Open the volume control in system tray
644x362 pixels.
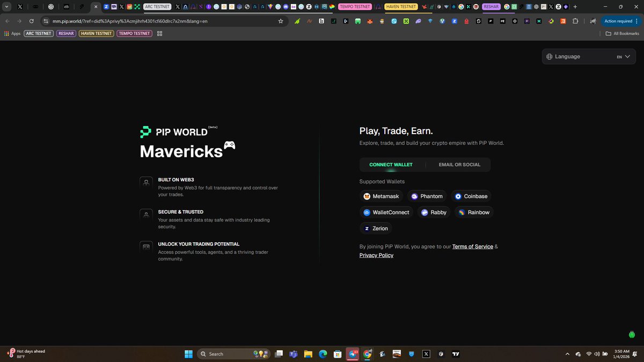click(597, 354)
